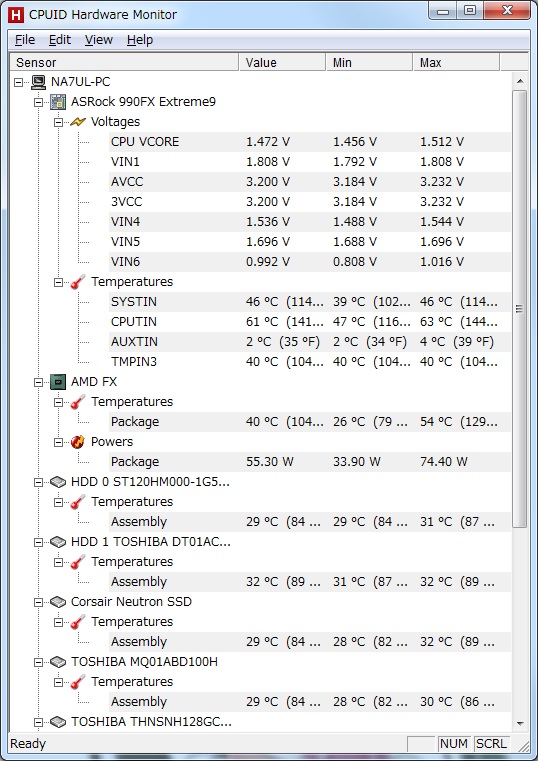Select the CPUTIN temperature row
Viewport: 538px width, 761px height.
310,322
